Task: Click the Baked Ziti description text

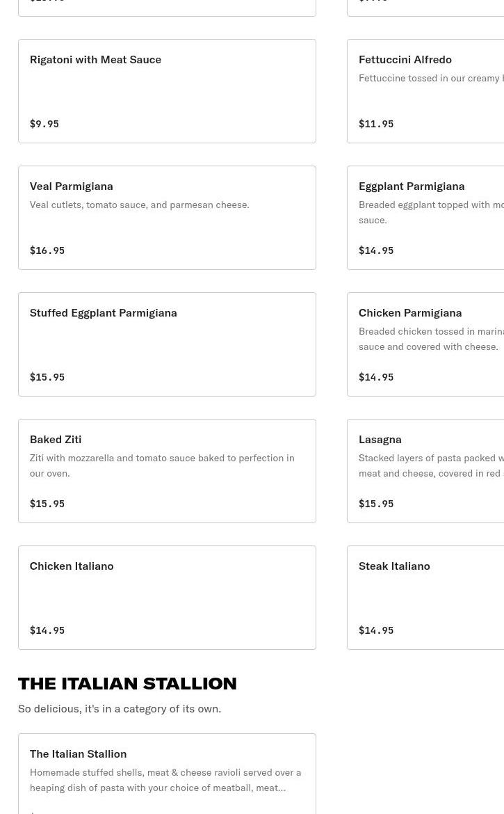Action: click(162, 465)
